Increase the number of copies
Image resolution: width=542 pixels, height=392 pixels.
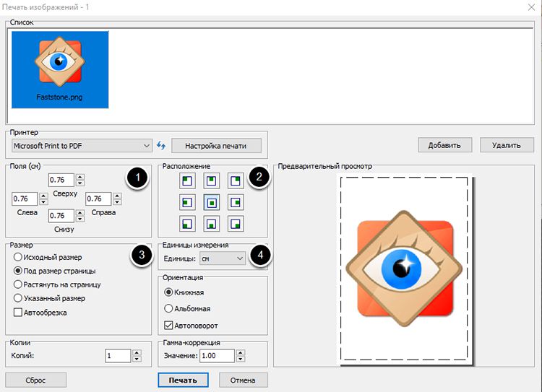(137, 352)
